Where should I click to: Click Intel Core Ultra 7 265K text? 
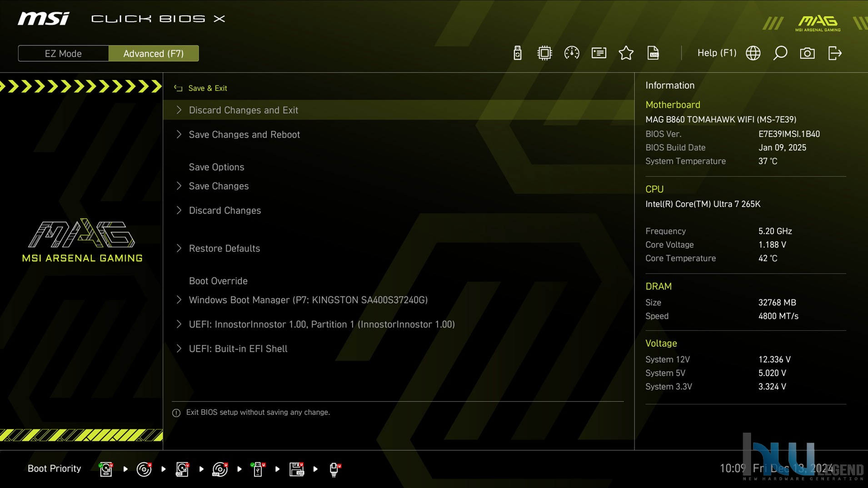[x=703, y=204]
